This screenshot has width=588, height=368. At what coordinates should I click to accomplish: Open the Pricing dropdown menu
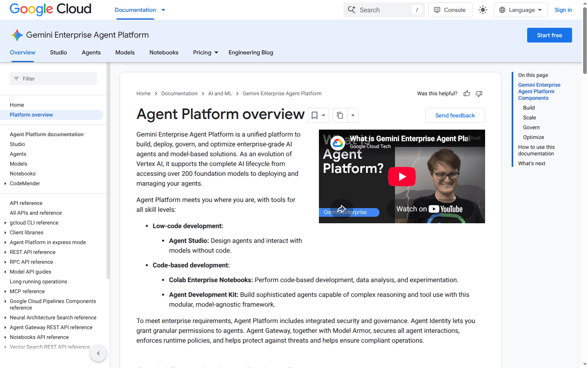[x=205, y=52]
